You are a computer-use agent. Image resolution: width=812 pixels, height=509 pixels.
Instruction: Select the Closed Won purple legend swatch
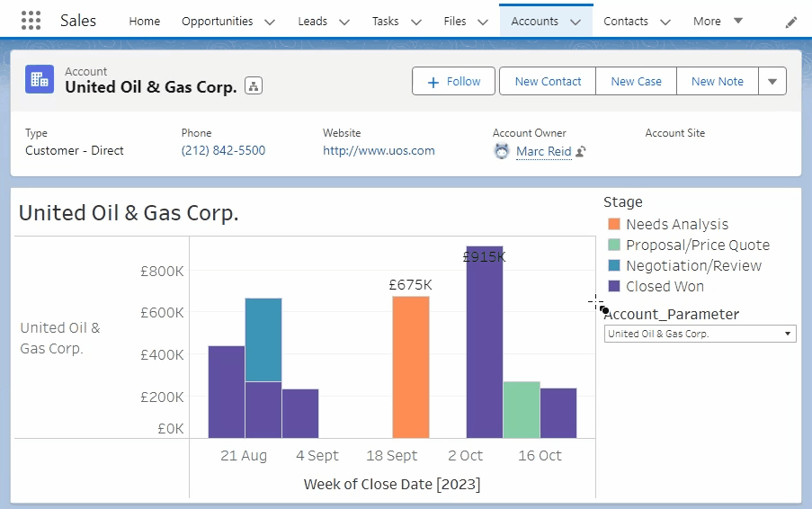coord(614,287)
